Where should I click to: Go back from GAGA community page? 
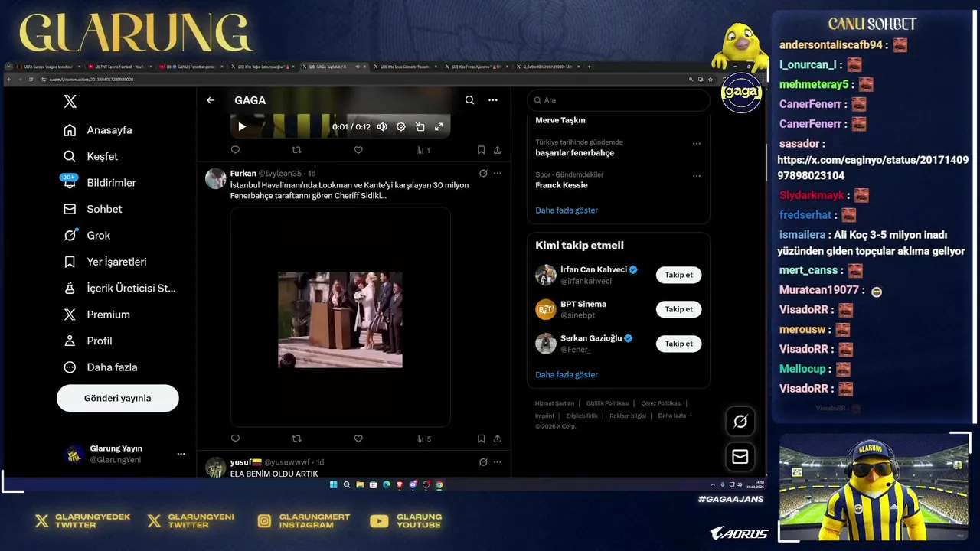pos(211,100)
